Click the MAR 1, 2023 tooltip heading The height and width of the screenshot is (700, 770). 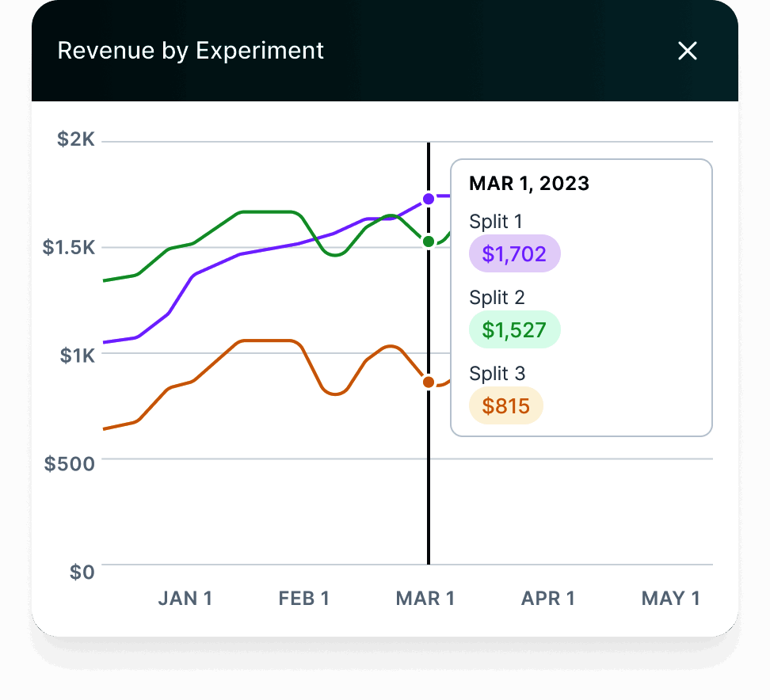[x=529, y=184]
